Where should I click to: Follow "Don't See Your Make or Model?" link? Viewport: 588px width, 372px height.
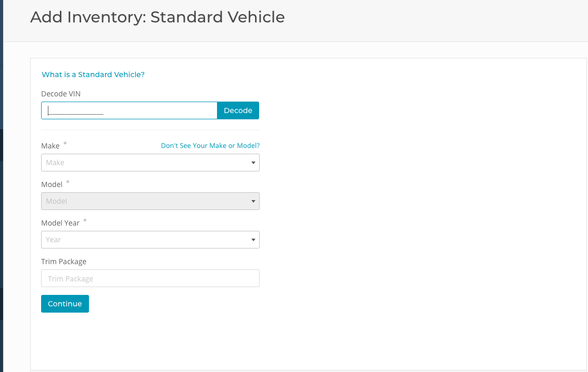pyautogui.click(x=210, y=146)
